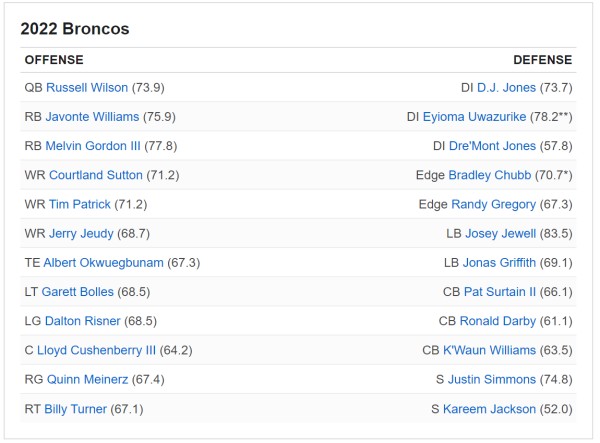Open left tackle Garett Bolles link
This screenshot has height=443, width=600.
77,292
